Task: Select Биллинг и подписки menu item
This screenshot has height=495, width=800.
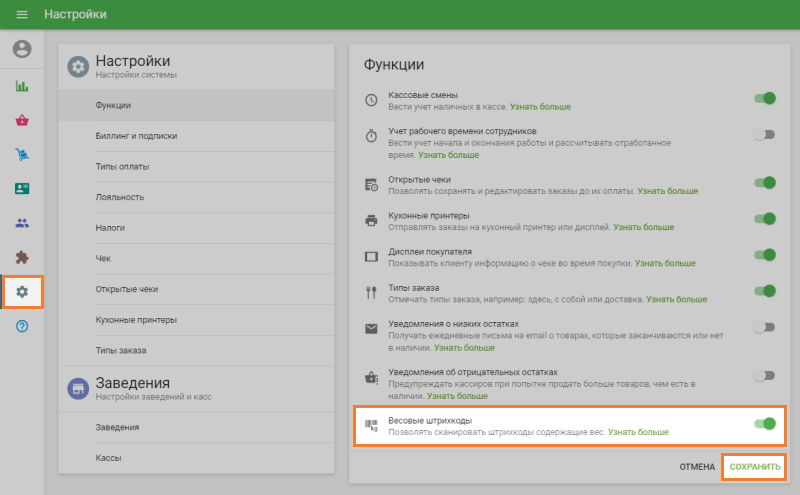Action: coord(136,135)
